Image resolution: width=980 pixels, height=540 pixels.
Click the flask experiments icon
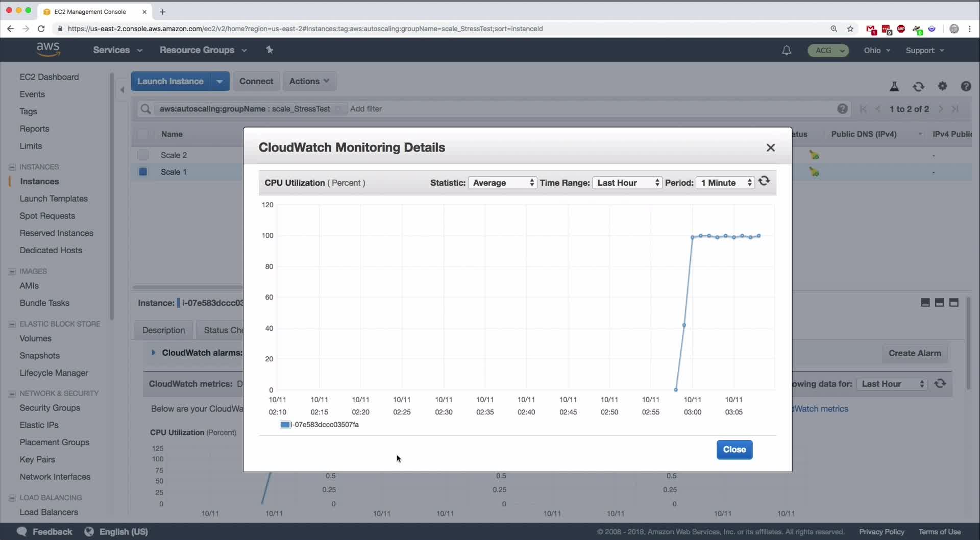point(894,86)
